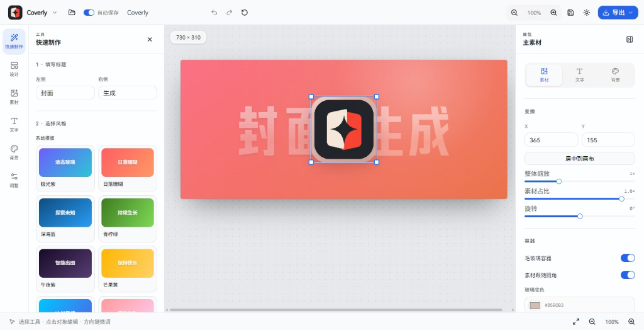Click the horizontal canvas scrollbar
This screenshot has width=644, height=330.
[336, 310]
